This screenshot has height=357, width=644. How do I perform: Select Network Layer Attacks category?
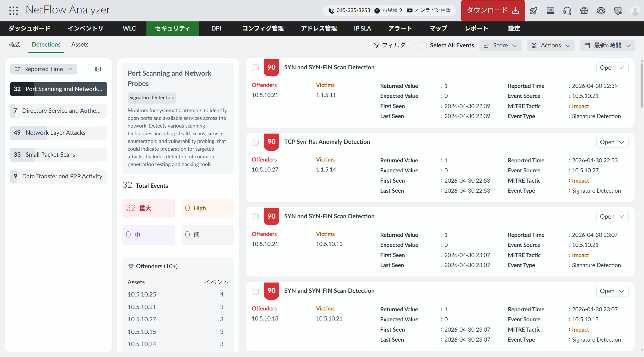(x=59, y=133)
